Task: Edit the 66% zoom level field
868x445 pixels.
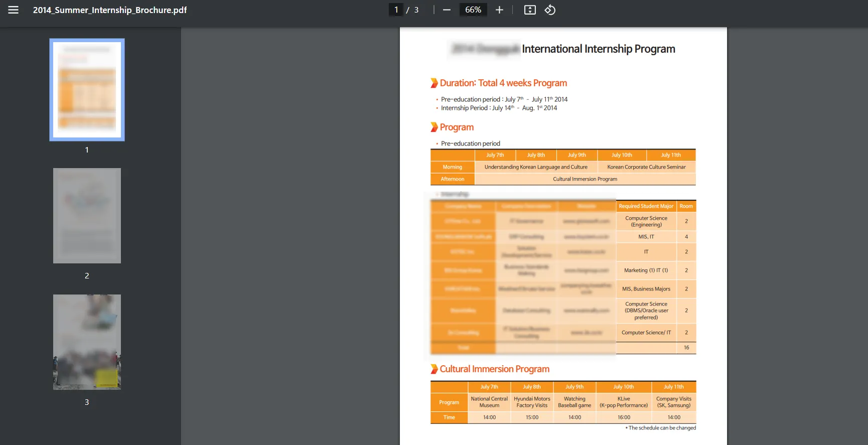Action: (x=473, y=10)
